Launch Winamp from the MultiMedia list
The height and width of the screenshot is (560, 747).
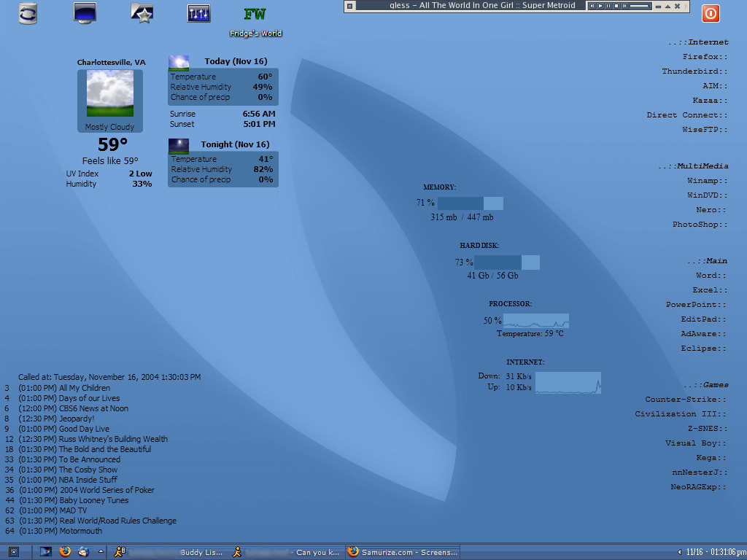[708, 181]
